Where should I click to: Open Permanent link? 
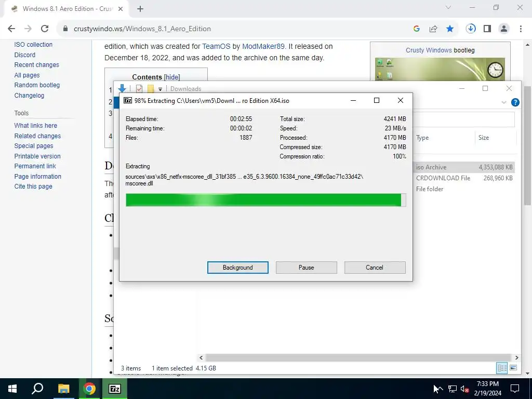(x=35, y=166)
